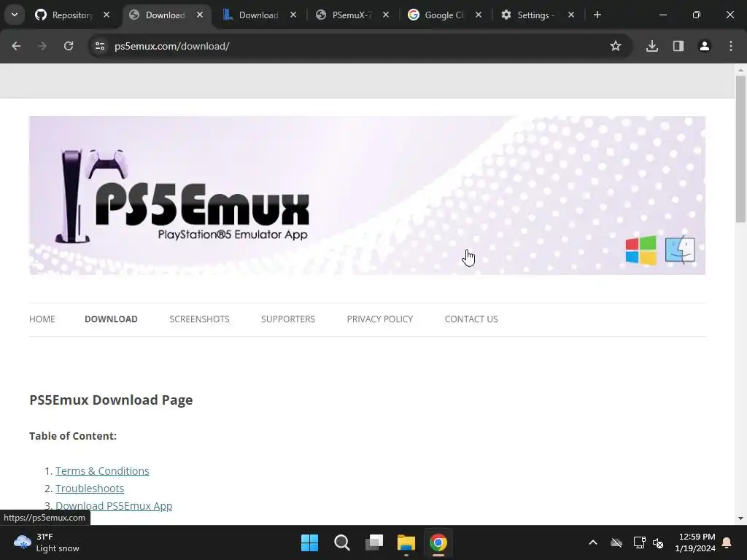The width and height of the screenshot is (747, 560).
Task: Follow the Troubleshoots link
Action: pos(90,489)
